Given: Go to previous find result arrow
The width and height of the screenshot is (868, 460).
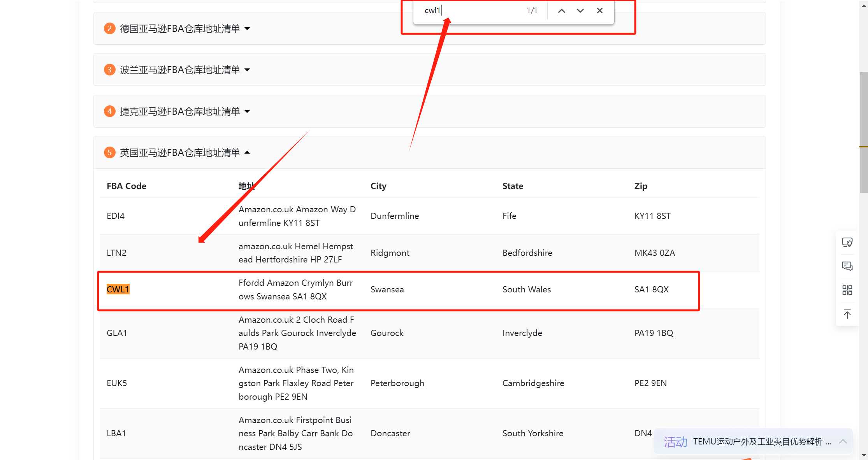Looking at the screenshot, I should click(x=561, y=11).
